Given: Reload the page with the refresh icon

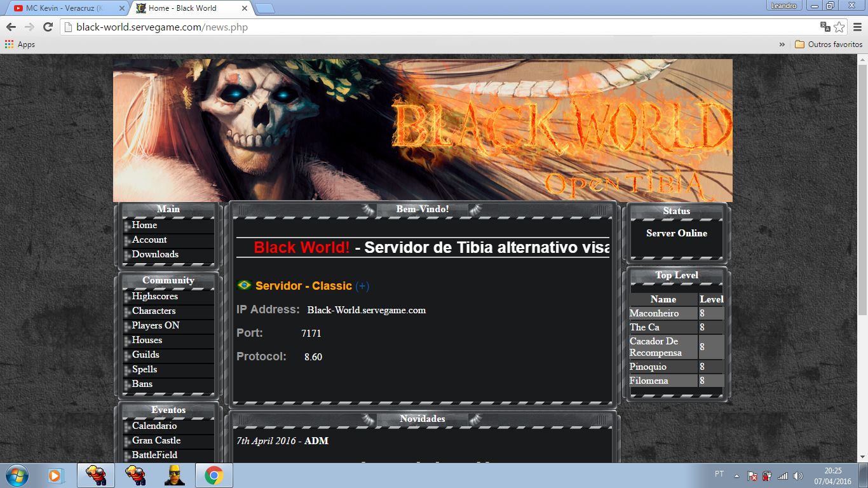Looking at the screenshot, I should pyautogui.click(x=47, y=27).
